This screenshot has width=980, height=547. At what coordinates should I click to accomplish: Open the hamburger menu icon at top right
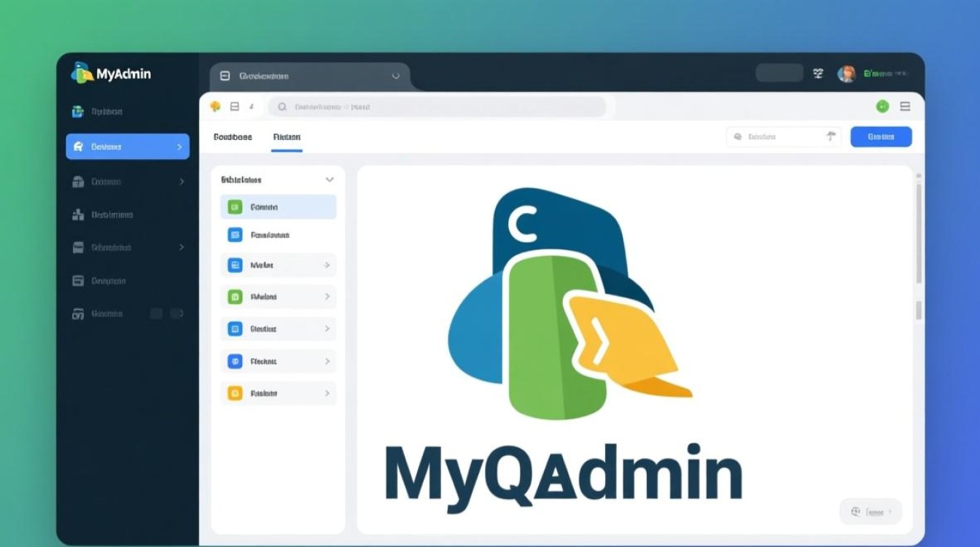click(905, 106)
